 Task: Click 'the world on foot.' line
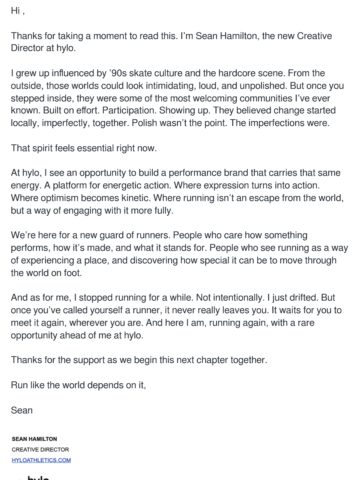46,273
